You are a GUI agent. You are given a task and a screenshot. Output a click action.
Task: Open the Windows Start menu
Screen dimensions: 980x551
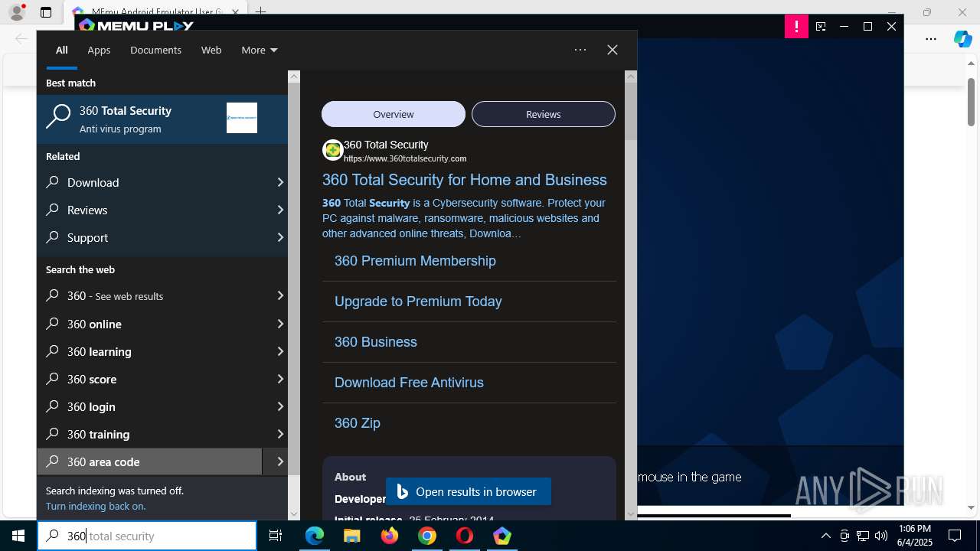18,536
